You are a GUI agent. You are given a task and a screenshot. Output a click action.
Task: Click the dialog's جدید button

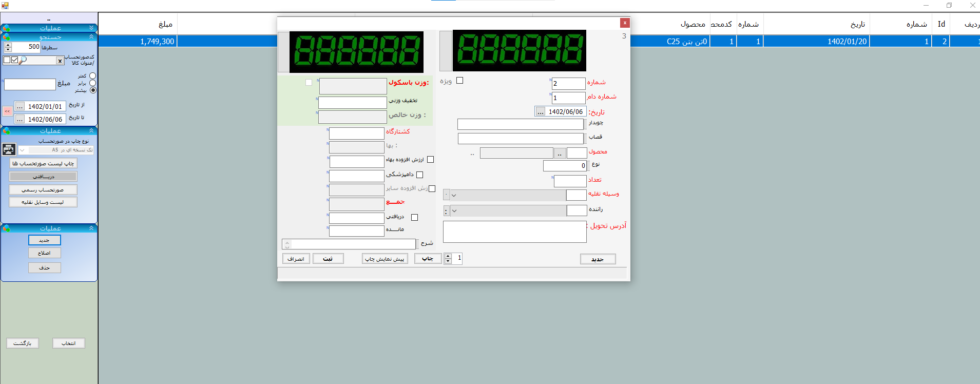pos(598,259)
